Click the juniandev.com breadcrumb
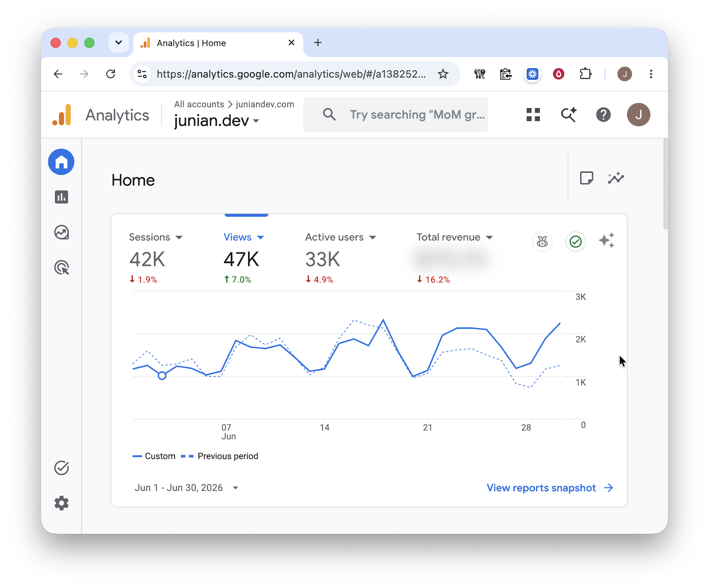Screen dimensions: 709x588 tap(265, 104)
